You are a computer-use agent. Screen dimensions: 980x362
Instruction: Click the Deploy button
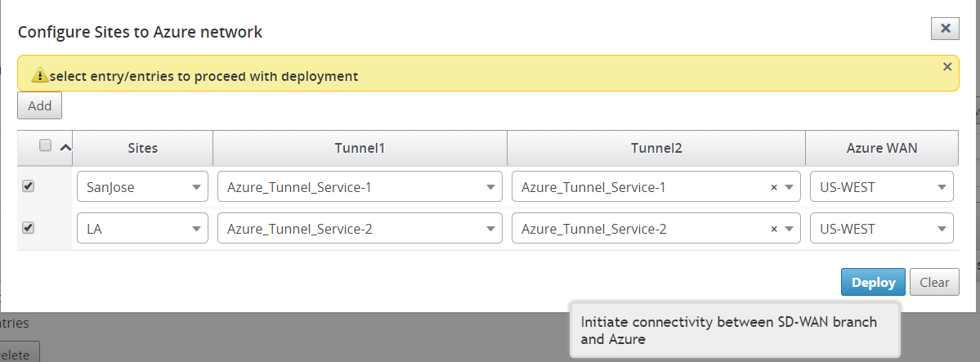click(x=873, y=282)
